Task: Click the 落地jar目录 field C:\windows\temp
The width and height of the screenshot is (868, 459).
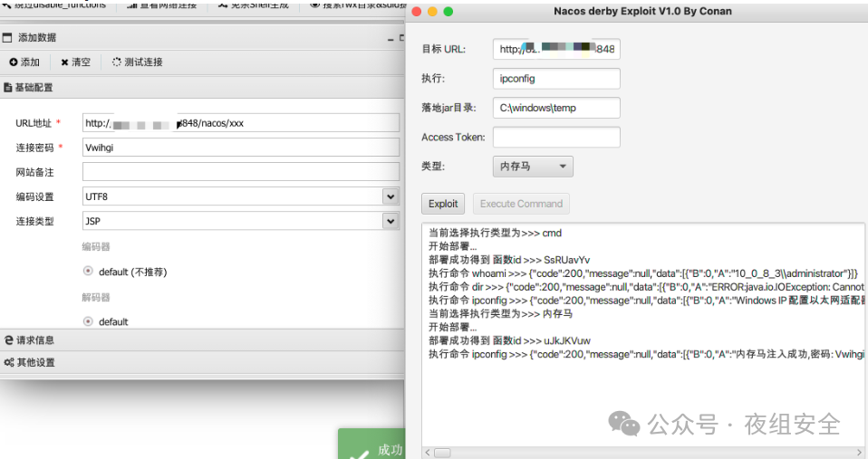Action: click(x=556, y=108)
